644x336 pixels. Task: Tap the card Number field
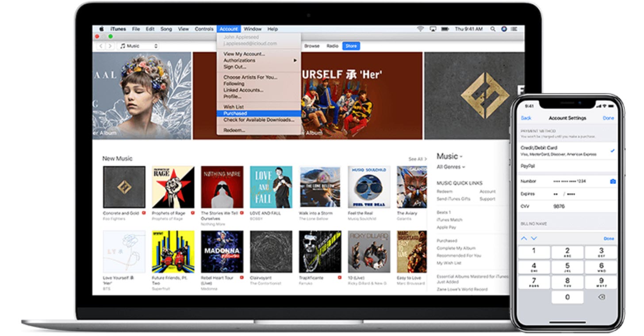click(x=567, y=182)
